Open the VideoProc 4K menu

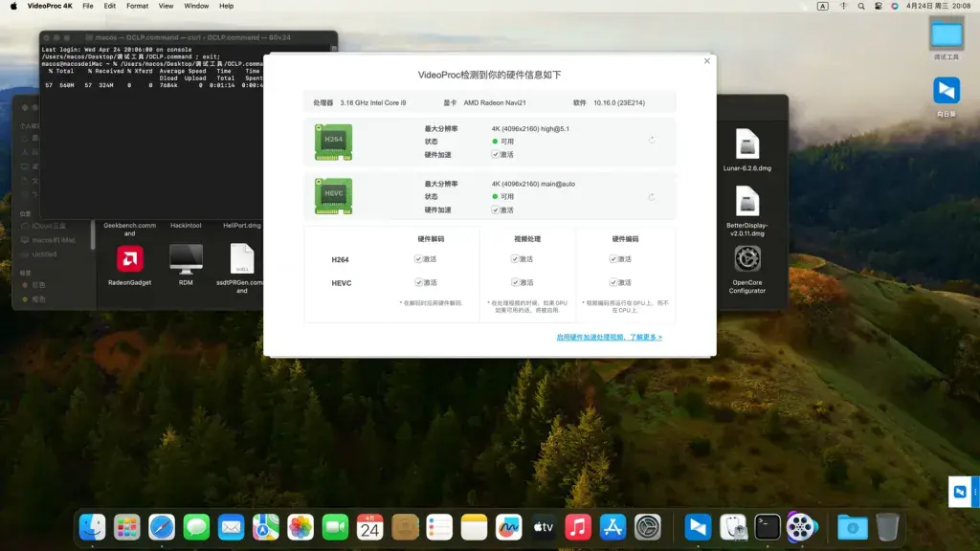50,6
